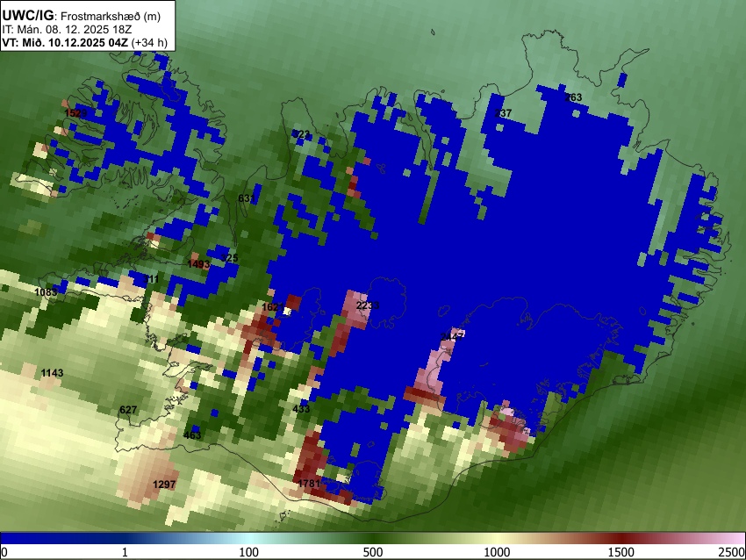Click the map value "2447"
Screen dimensions: 746x560
coord(452,337)
